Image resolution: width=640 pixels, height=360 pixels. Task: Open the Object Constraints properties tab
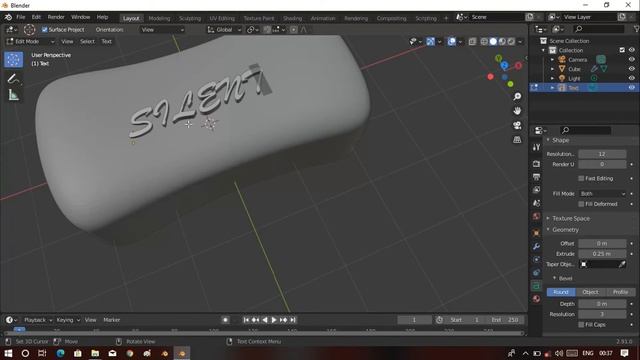tap(536, 272)
